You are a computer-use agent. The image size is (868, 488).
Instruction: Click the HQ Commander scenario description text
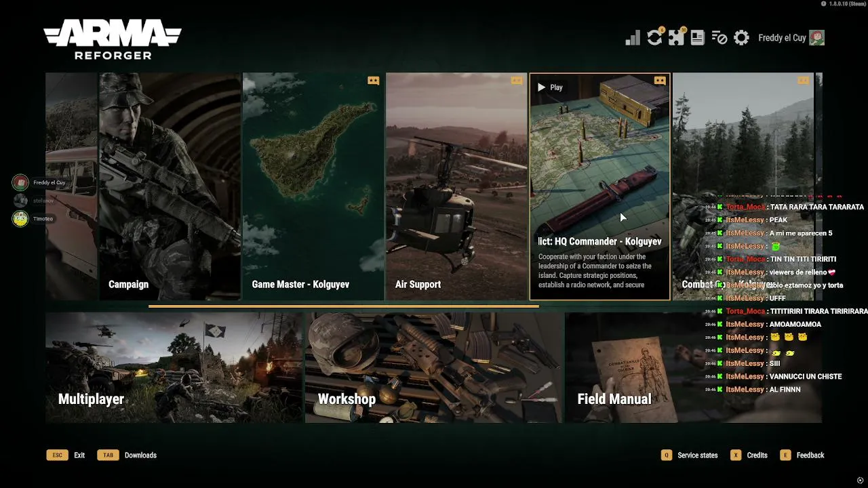tap(595, 271)
